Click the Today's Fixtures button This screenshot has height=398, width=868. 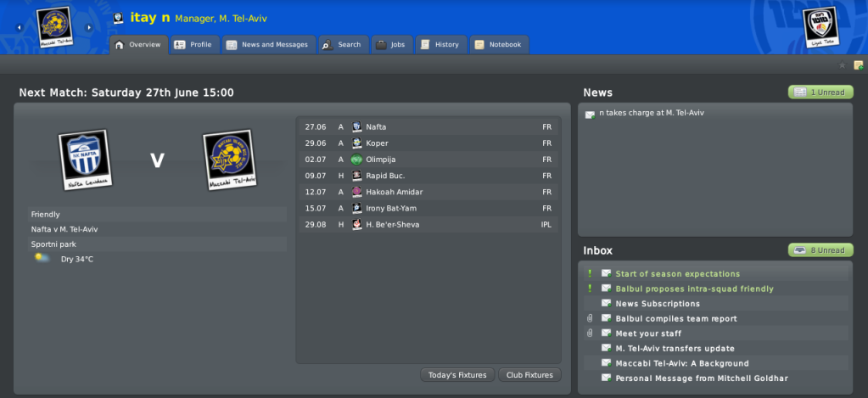pyautogui.click(x=458, y=375)
